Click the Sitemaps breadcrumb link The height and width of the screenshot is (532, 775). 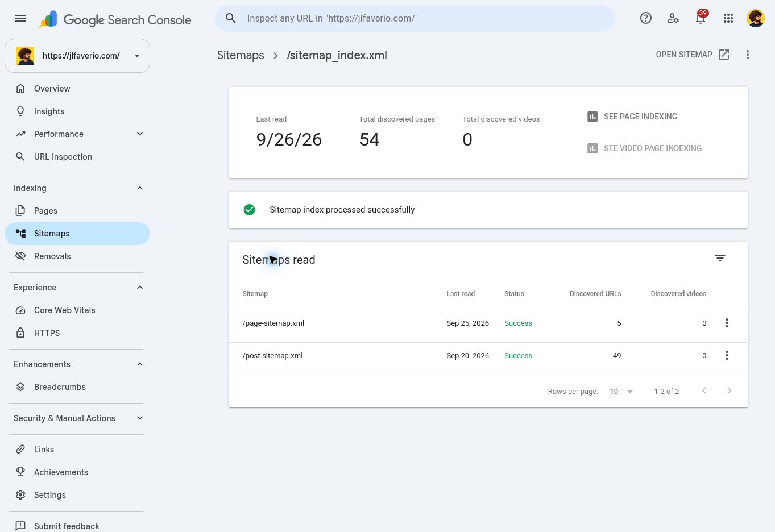coord(241,55)
